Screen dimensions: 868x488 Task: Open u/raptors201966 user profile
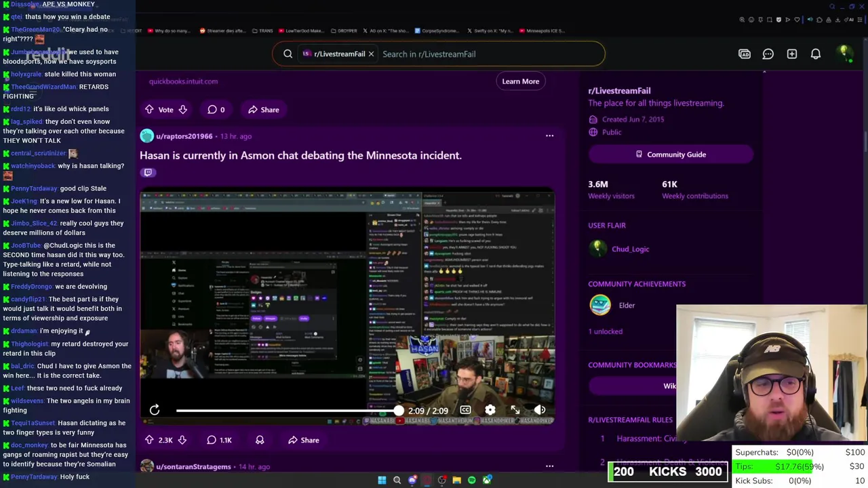click(x=184, y=136)
